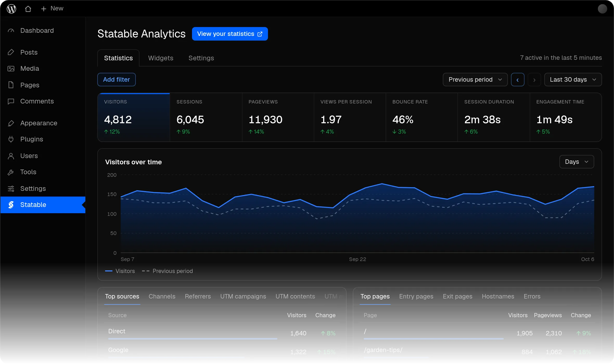Image resolution: width=614 pixels, height=364 pixels.
Task: Select the Bounce Rate metric card
Action: (422, 117)
